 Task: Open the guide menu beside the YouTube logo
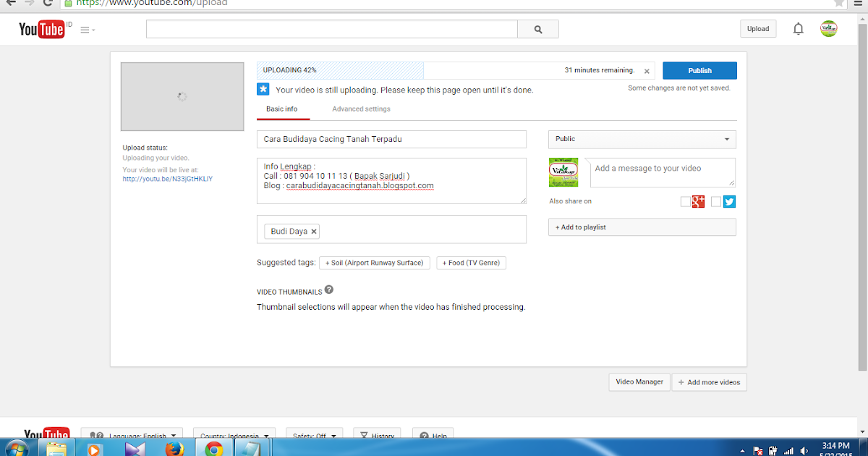point(88,30)
